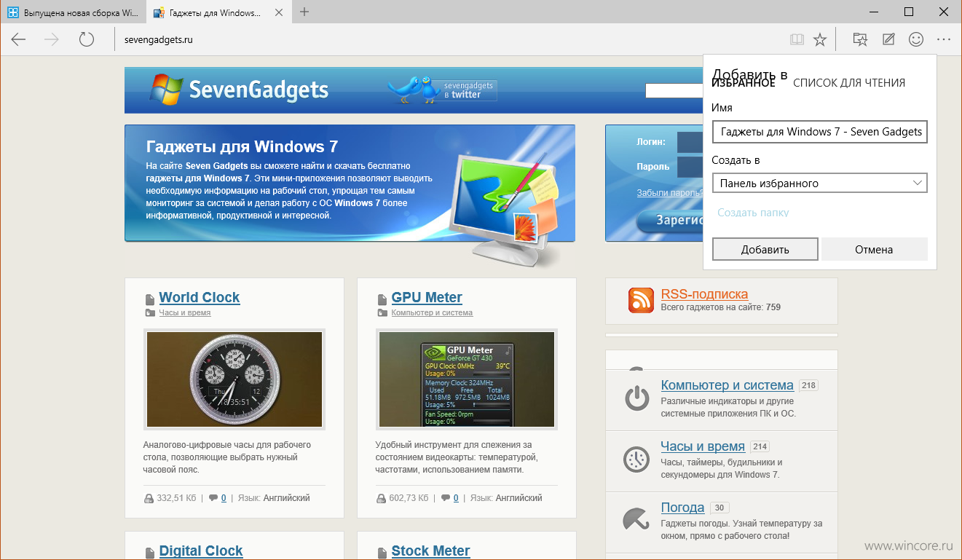962x560 pixels.
Task: Open reading view book icon
Action: coord(797,39)
